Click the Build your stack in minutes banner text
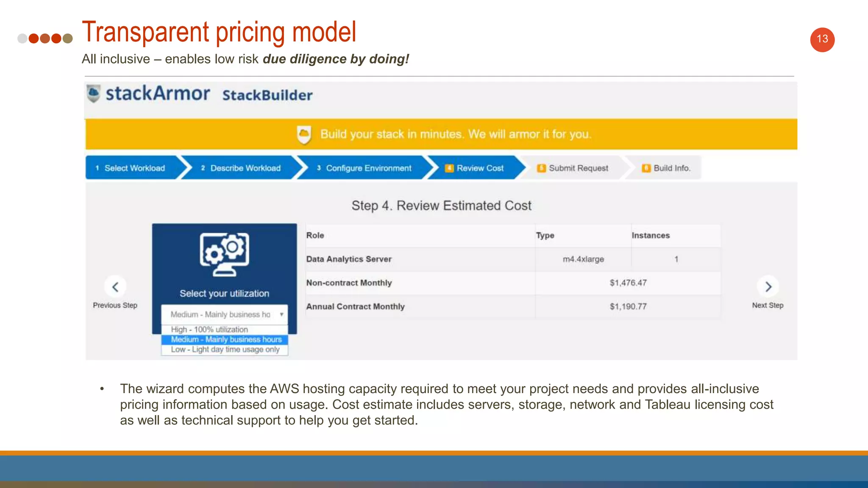Screen dimensions: 868x488 tap(456, 134)
